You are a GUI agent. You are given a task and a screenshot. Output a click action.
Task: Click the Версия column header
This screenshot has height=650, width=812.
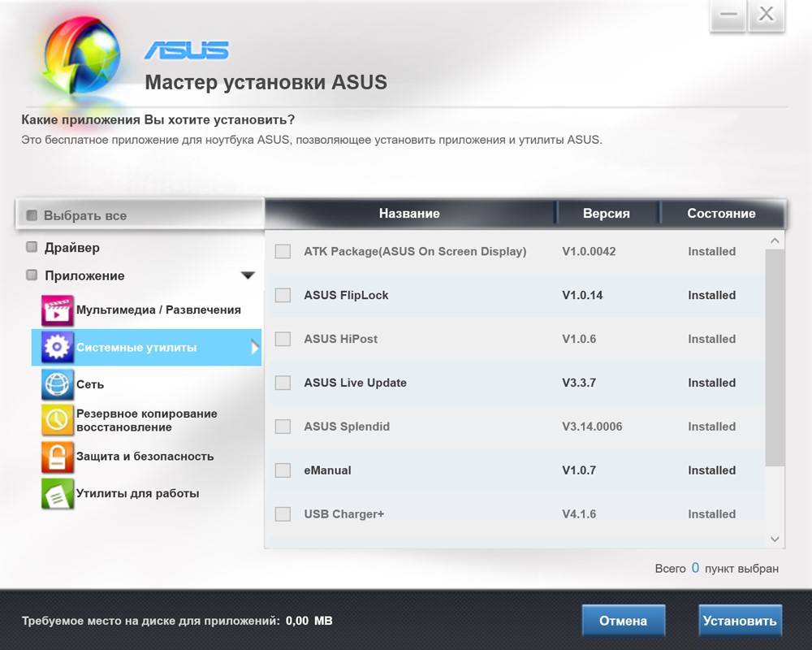607,213
